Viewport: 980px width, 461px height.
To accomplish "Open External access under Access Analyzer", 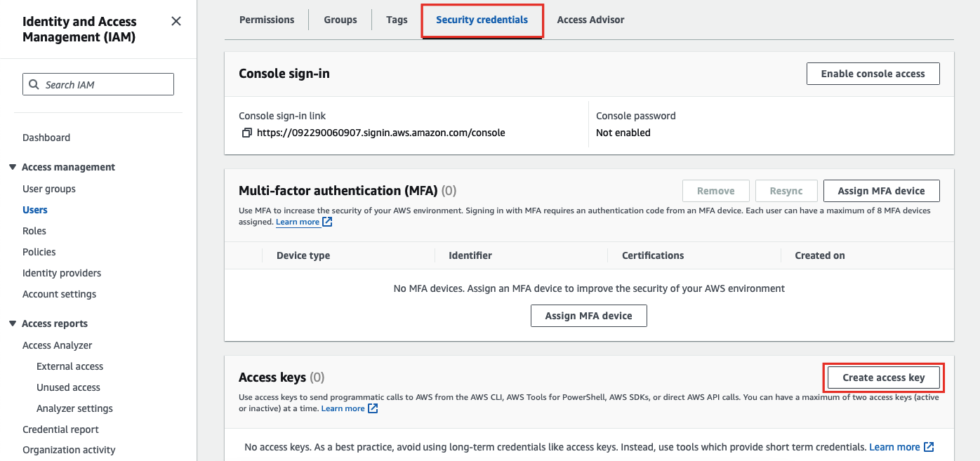I will coord(70,366).
